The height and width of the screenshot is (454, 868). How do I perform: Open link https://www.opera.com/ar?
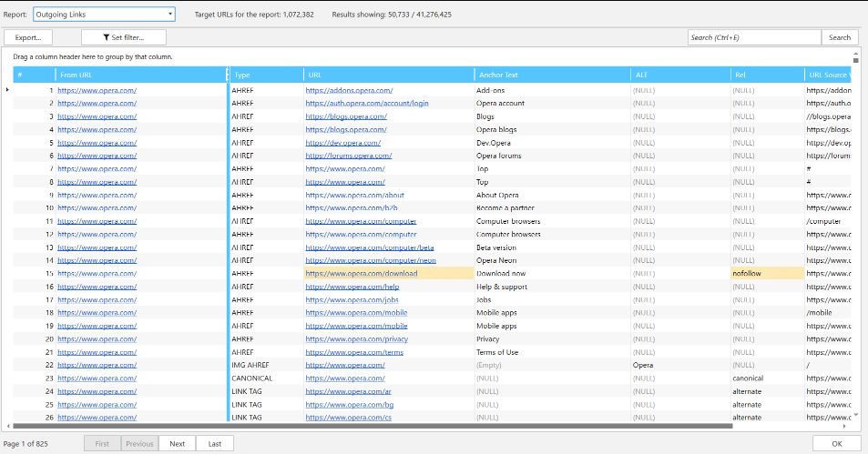pos(348,391)
